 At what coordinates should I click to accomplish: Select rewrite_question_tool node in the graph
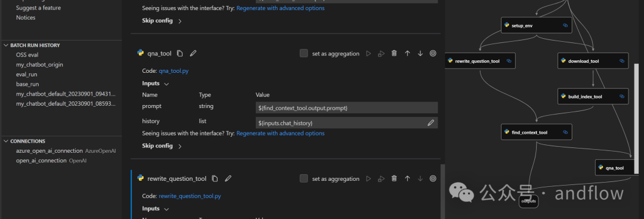[x=479, y=61]
